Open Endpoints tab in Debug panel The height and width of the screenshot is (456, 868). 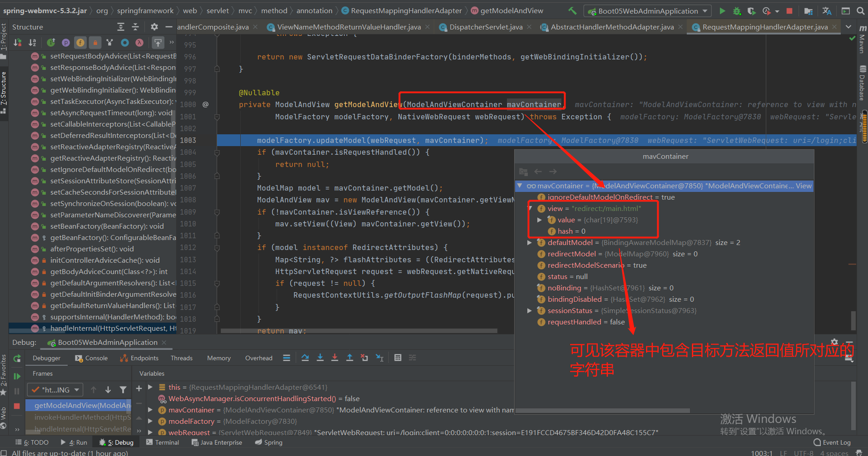coord(139,358)
